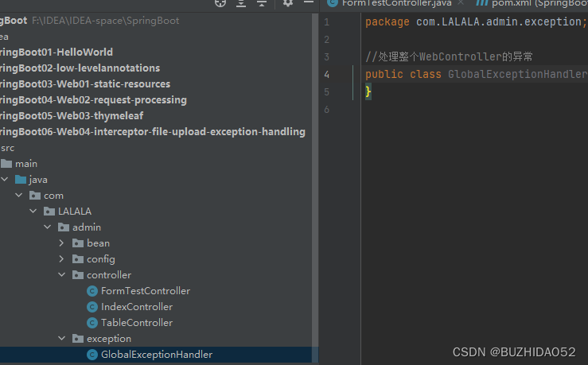
Task: Collapse the exception package
Action: point(62,339)
